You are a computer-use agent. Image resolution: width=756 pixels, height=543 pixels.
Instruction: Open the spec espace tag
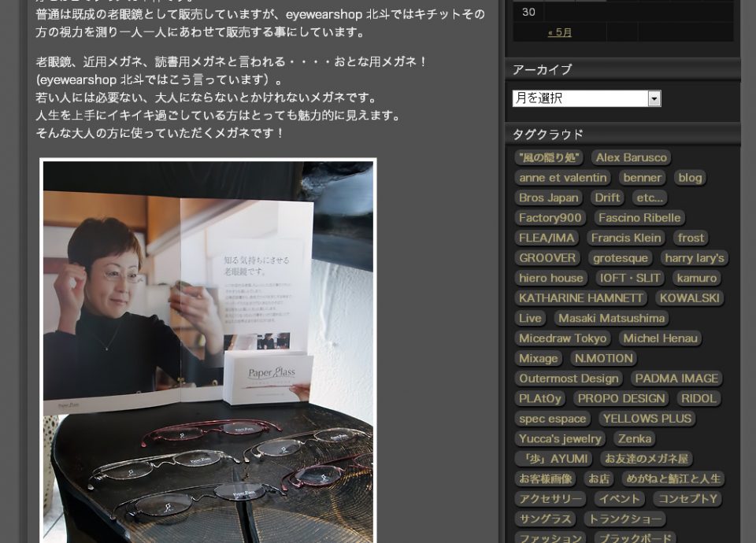pyautogui.click(x=553, y=419)
